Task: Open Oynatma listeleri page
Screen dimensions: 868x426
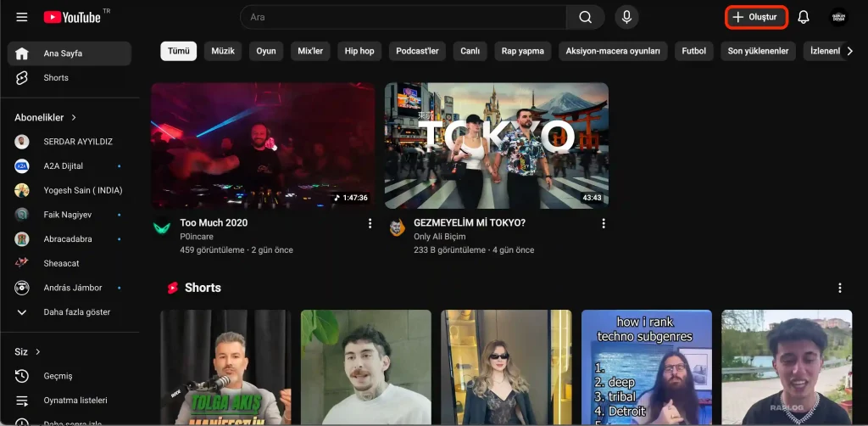Action: (70, 401)
